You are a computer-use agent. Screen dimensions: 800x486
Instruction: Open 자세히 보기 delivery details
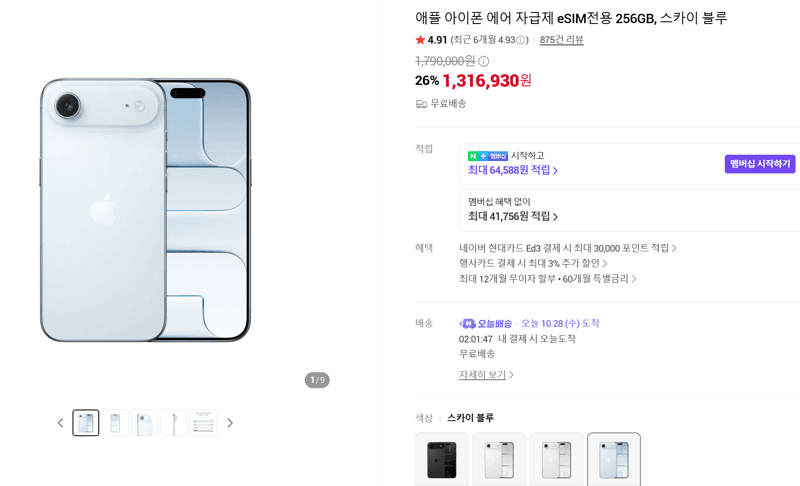pyautogui.click(x=486, y=375)
